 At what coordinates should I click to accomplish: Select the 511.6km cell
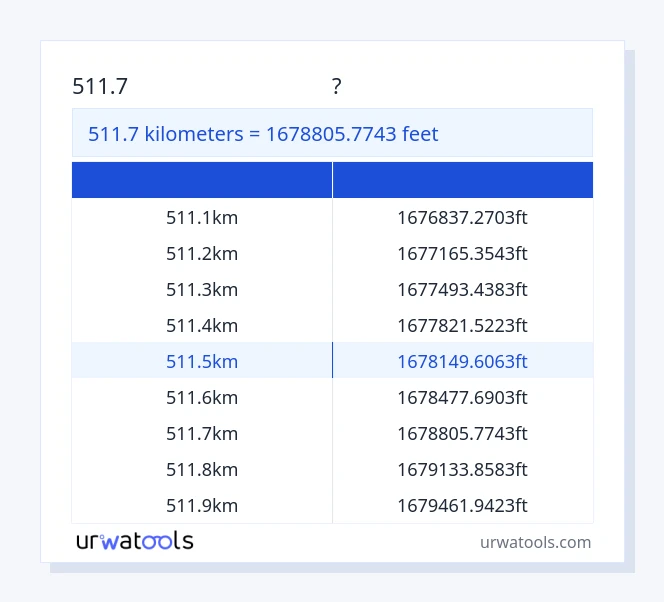202,397
